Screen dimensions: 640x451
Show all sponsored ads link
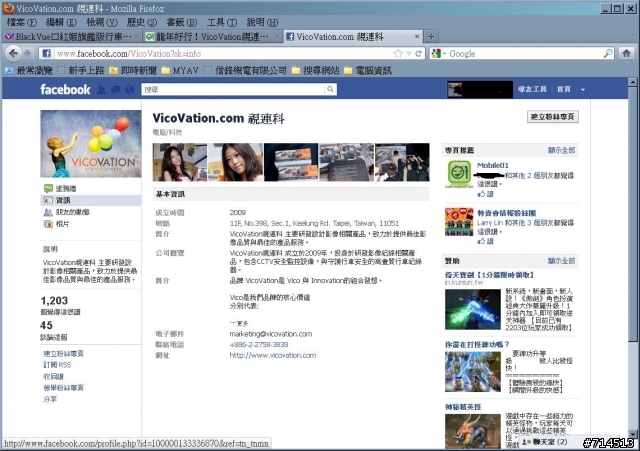click(x=561, y=261)
